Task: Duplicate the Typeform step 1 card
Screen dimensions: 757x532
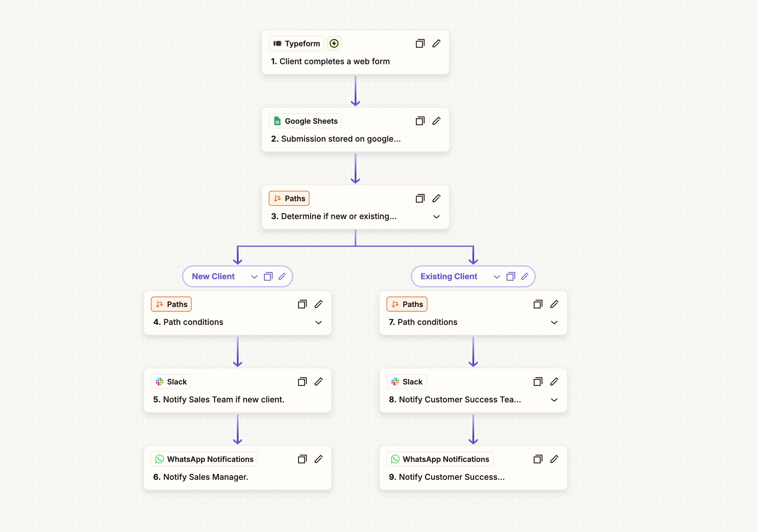Action: [x=420, y=44]
